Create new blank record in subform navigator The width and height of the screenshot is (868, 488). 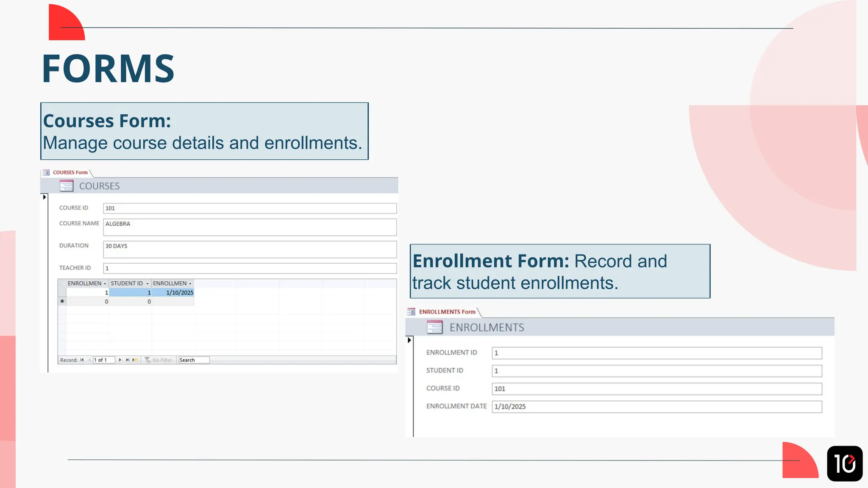coord(135,360)
